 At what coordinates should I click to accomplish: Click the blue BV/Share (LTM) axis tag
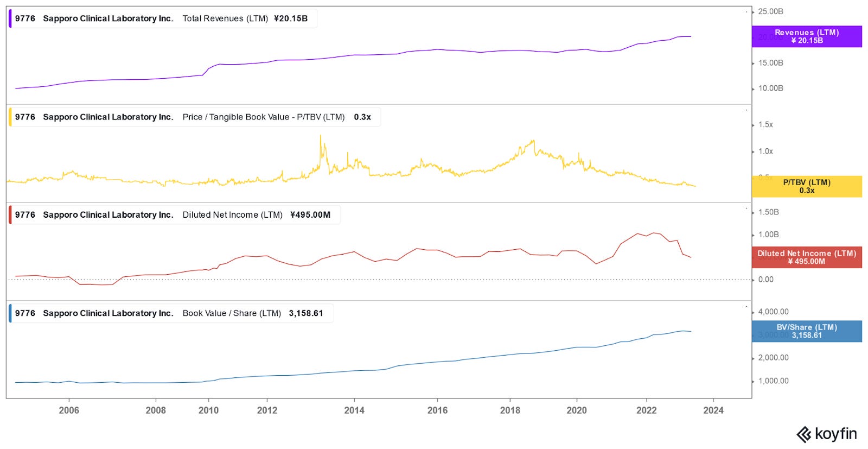pos(807,331)
